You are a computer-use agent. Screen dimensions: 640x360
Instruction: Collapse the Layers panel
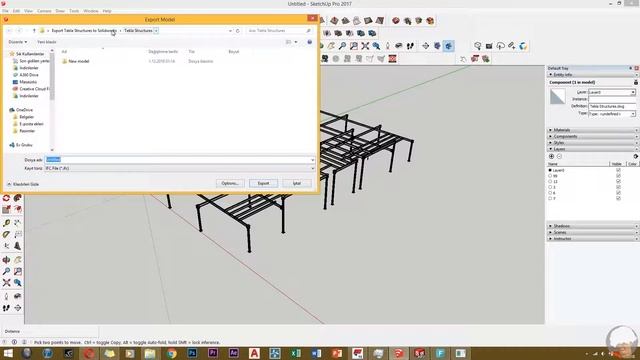(593, 149)
